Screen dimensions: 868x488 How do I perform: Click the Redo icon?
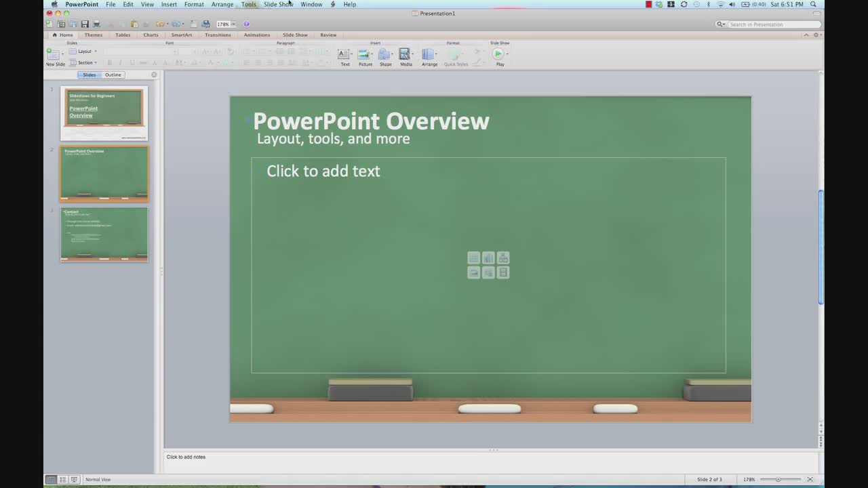[176, 24]
